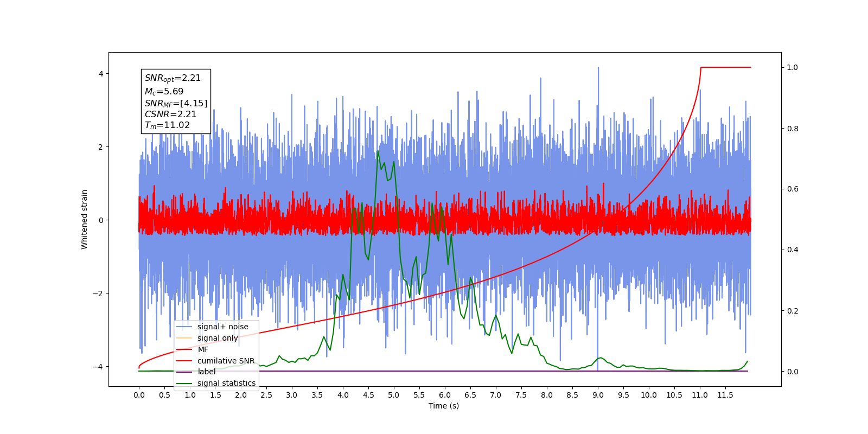The height and width of the screenshot is (434, 868).
Task: Click the cumulative SNR plateau at top right
Action: click(x=726, y=67)
